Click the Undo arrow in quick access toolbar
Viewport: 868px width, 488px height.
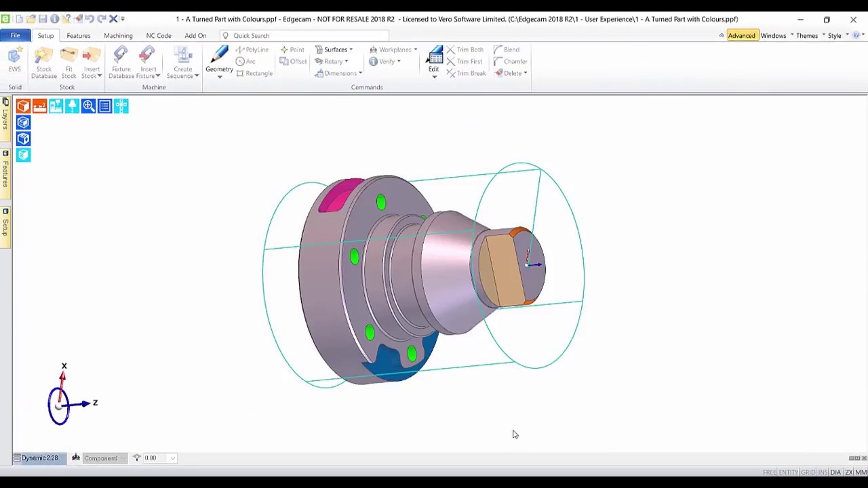[90, 19]
